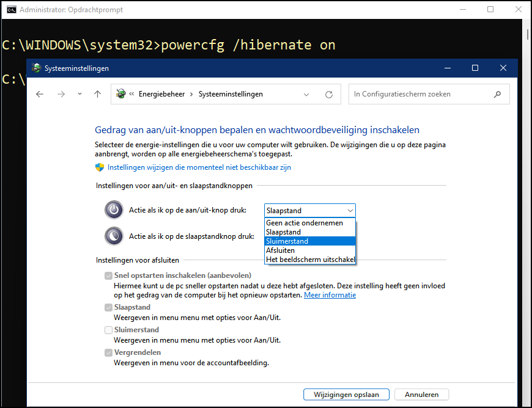Image resolution: width=532 pixels, height=408 pixels.
Task: Toggle the aan/uit-knop action combo box
Action: click(310, 211)
